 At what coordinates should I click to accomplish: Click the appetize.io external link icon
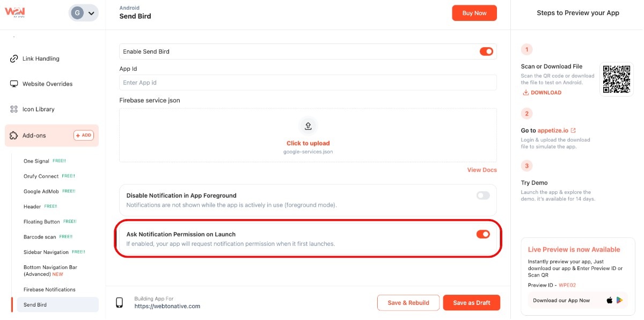(573, 130)
